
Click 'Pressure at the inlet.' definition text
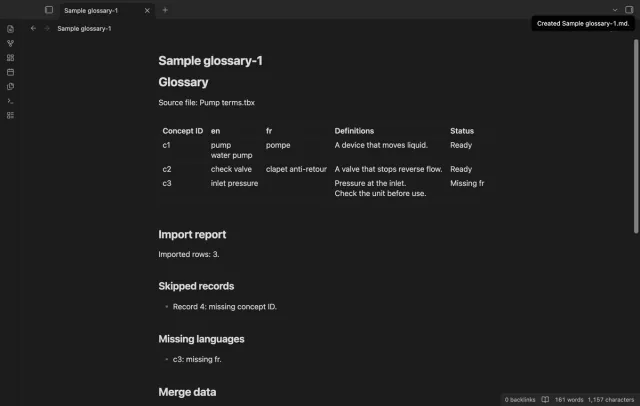click(370, 184)
